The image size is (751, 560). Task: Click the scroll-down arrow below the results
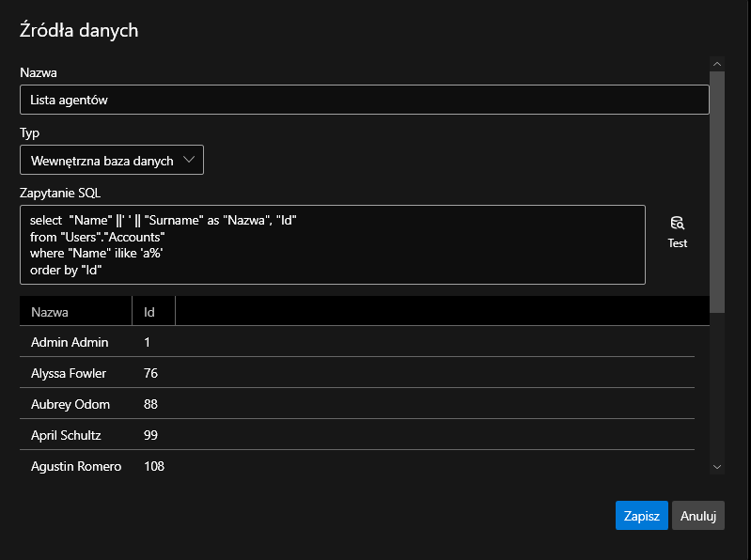click(717, 466)
